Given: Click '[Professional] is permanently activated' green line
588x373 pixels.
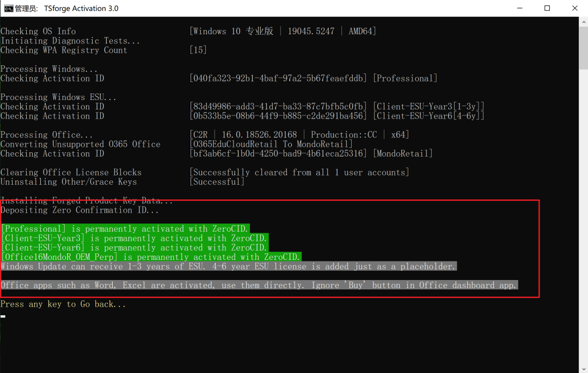Looking at the screenshot, I should (125, 229).
